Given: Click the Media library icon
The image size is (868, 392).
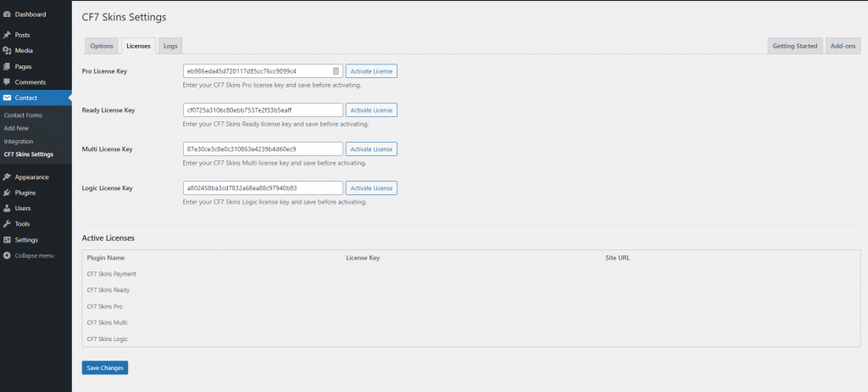Looking at the screenshot, I should tap(7, 50).
